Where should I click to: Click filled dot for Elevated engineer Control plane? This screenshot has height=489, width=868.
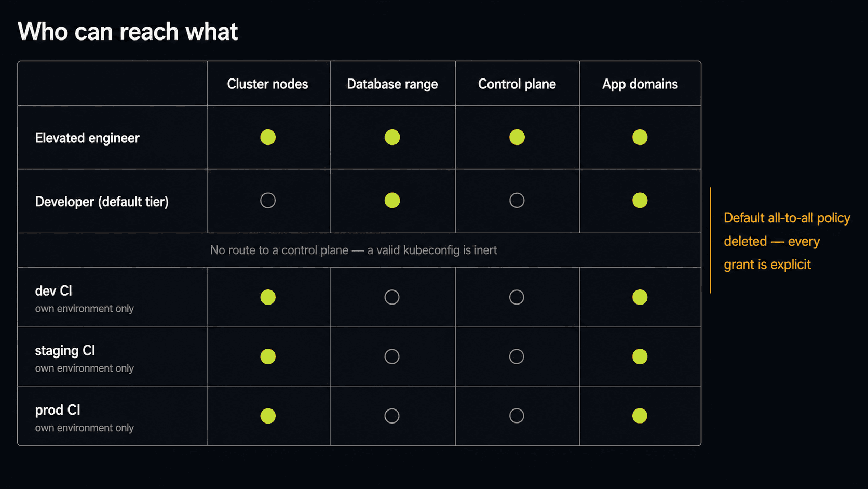pyautogui.click(x=517, y=137)
